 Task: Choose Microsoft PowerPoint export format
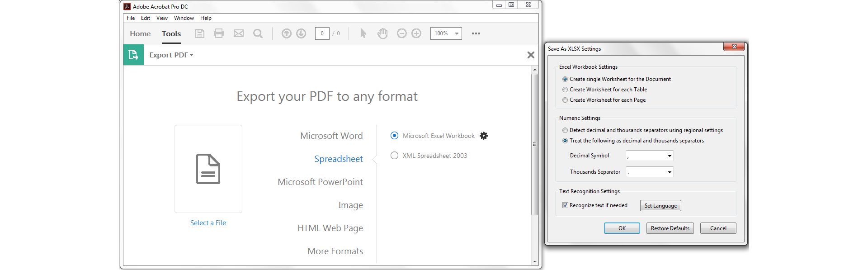coord(320,182)
